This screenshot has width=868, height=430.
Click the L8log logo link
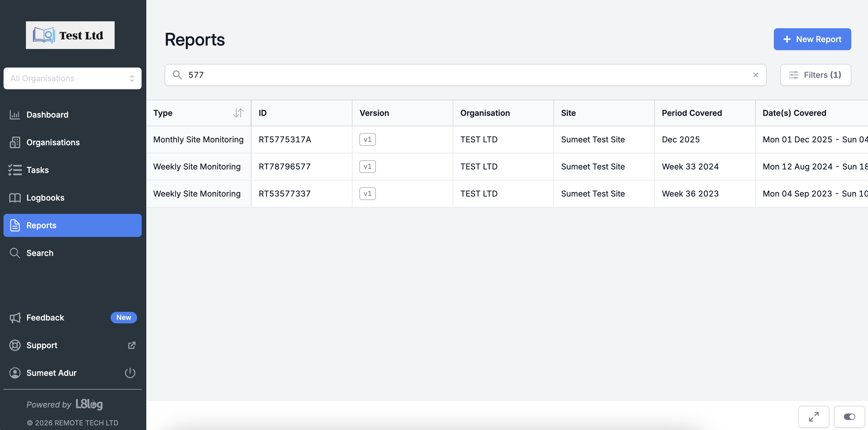pyautogui.click(x=89, y=404)
